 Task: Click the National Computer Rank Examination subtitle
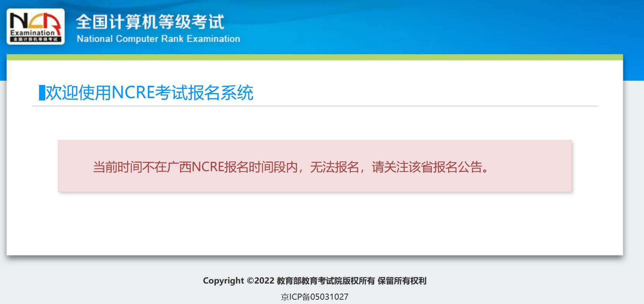click(x=158, y=39)
